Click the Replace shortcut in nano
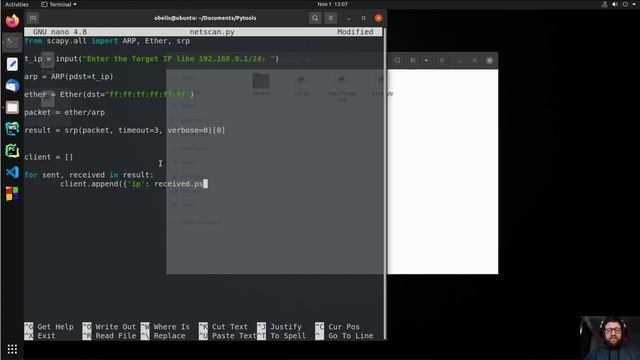This screenshot has width=640, height=360. 163,336
